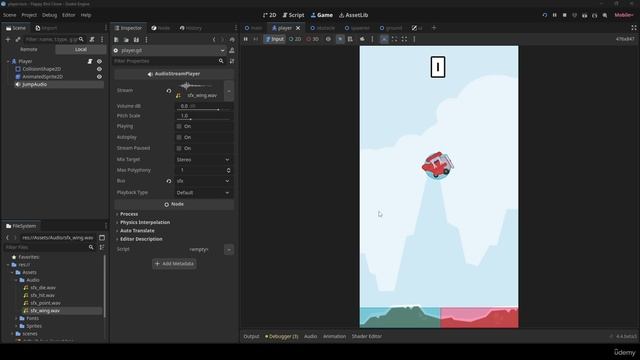640x360 pixels.
Task: Open the Mix Target Stereo dropdown
Action: (x=204, y=160)
